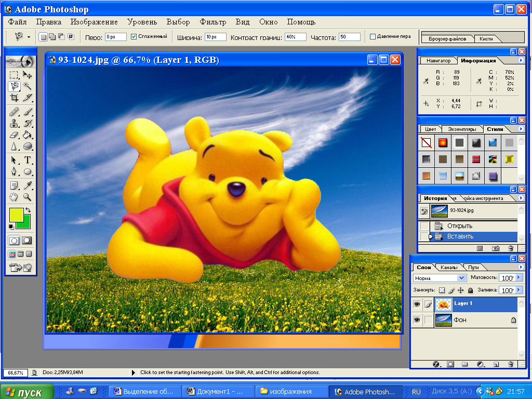The width and height of the screenshot is (532, 399).
Task: Open Информация panel options menu
Action: [521, 60]
